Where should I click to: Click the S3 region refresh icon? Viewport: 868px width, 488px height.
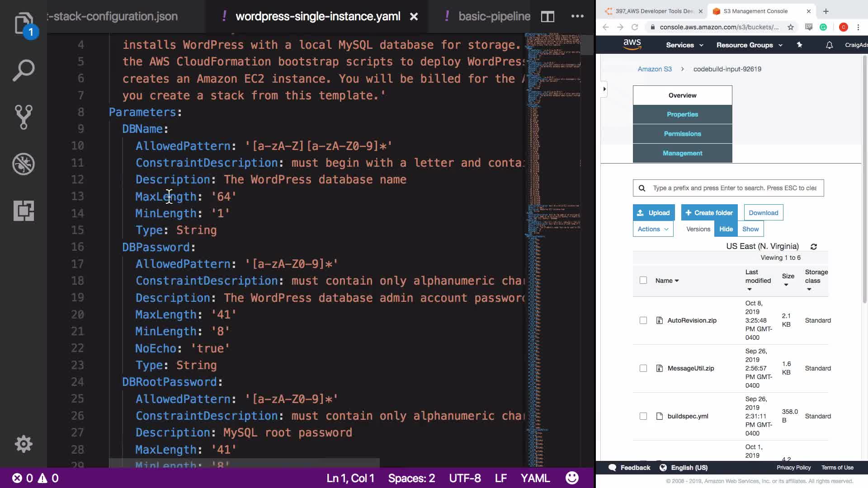click(814, 247)
